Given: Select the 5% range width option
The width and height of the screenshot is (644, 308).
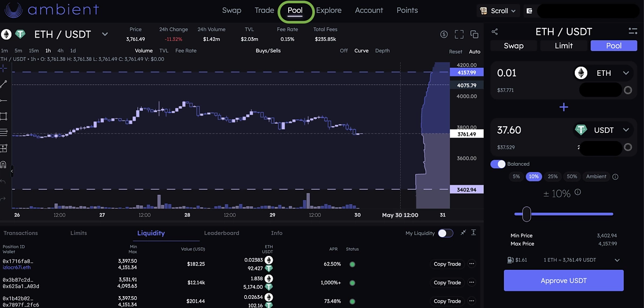Looking at the screenshot, I should pyautogui.click(x=516, y=176).
